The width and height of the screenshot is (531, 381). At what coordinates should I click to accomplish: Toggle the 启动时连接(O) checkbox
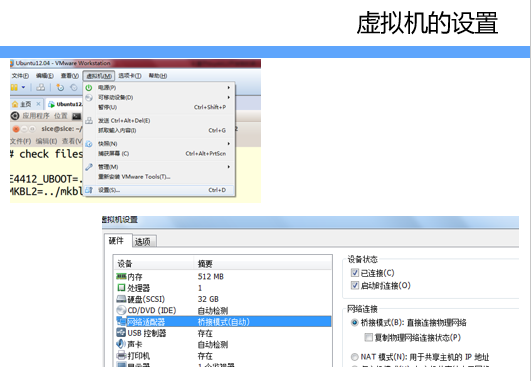(355, 285)
